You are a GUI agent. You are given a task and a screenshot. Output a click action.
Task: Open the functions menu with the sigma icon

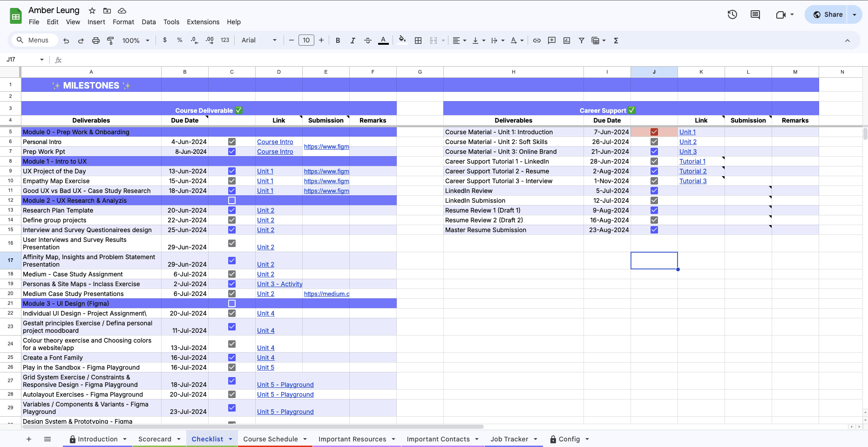(x=616, y=41)
